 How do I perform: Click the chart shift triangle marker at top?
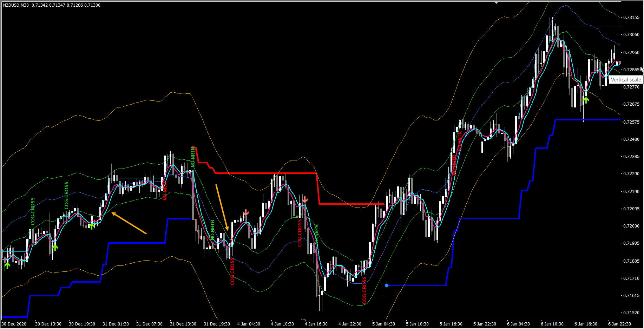tap(496, 2)
